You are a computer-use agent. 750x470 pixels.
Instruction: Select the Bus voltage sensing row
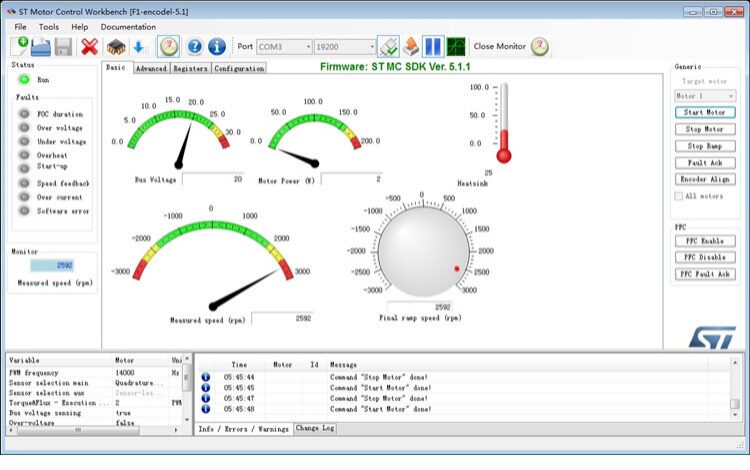pos(94,413)
